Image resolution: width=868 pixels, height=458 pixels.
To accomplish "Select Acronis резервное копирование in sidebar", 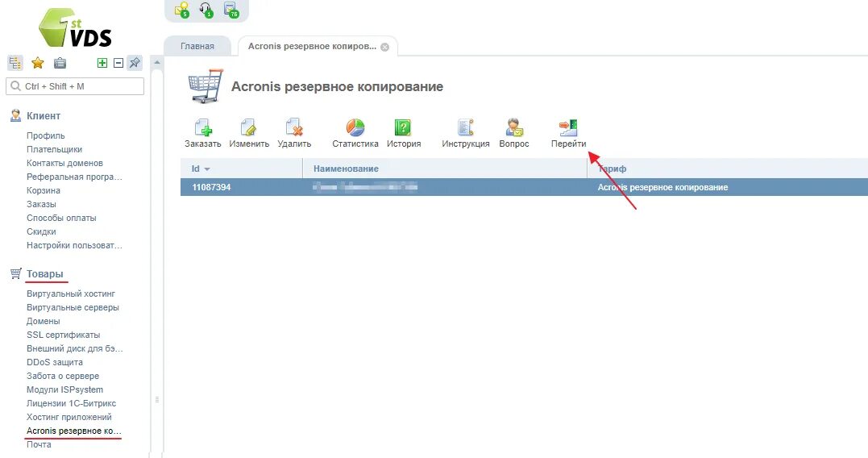I will pos(73,431).
